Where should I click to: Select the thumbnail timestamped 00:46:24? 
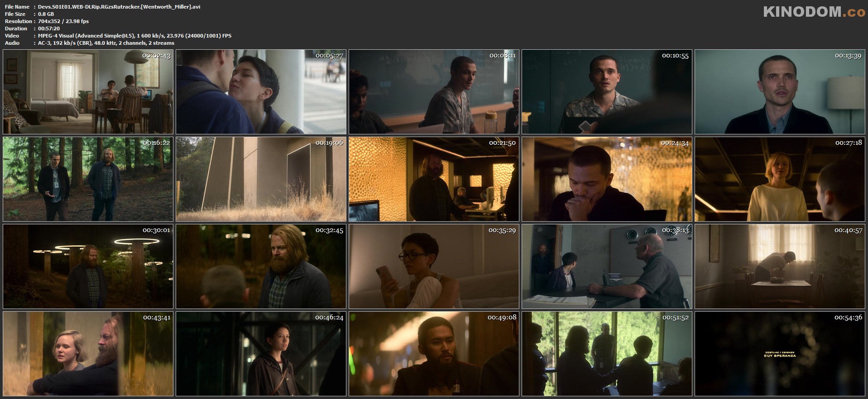tap(261, 354)
